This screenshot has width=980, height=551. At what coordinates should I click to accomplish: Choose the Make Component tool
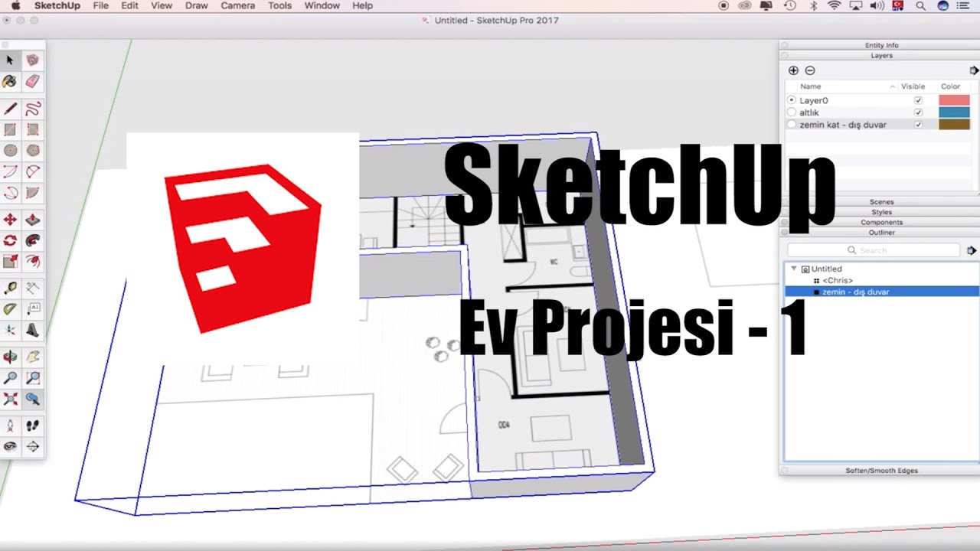(32, 60)
